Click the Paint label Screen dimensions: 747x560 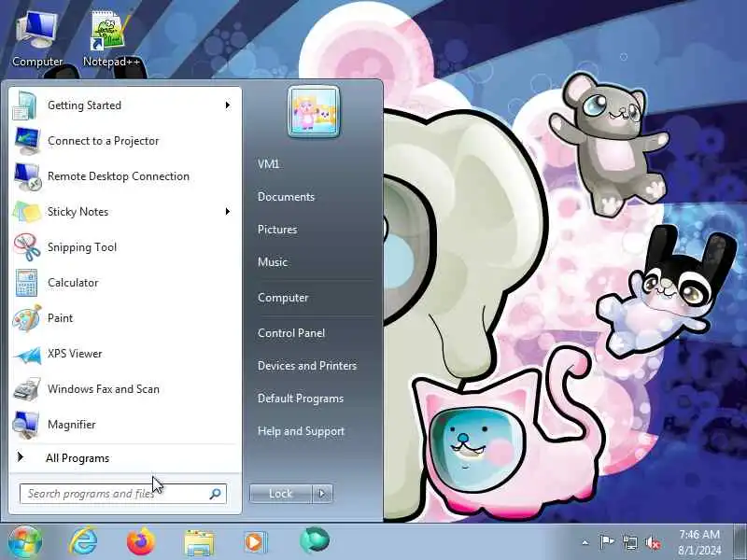click(x=60, y=318)
